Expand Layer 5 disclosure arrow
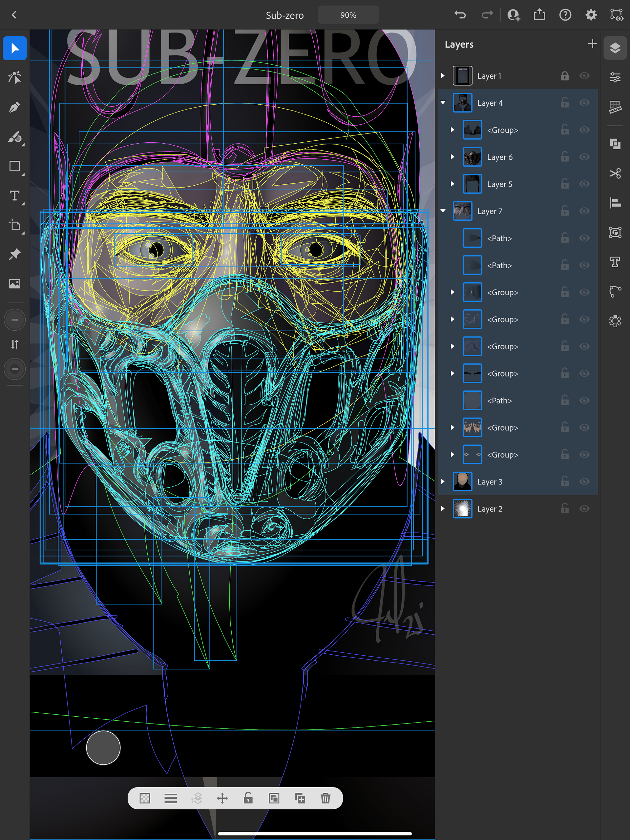 point(452,184)
